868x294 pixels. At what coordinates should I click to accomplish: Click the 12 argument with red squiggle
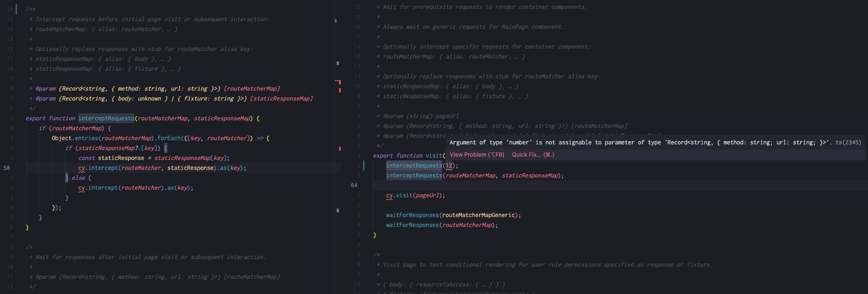coord(449,166)
